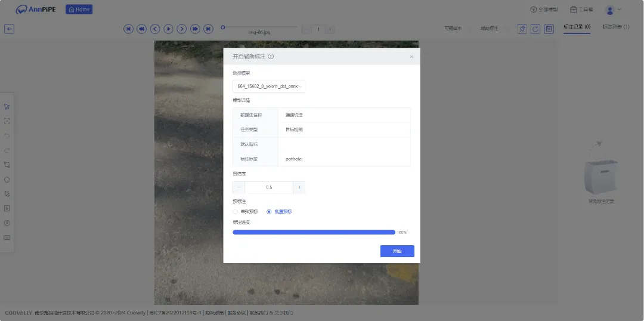
Task: Expand the user account dropdown arrow
Action: point(620,10)
